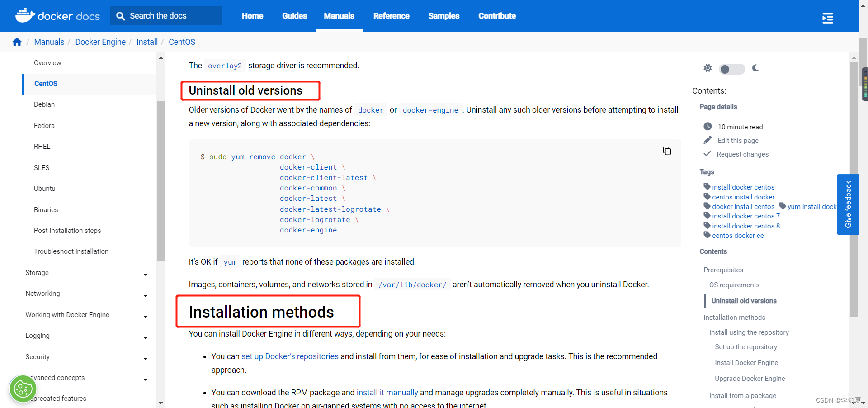The width and height of the screenshot is (868, 408).
Task: Follow the set up Docker's repositories link
Action: point(290,356)
